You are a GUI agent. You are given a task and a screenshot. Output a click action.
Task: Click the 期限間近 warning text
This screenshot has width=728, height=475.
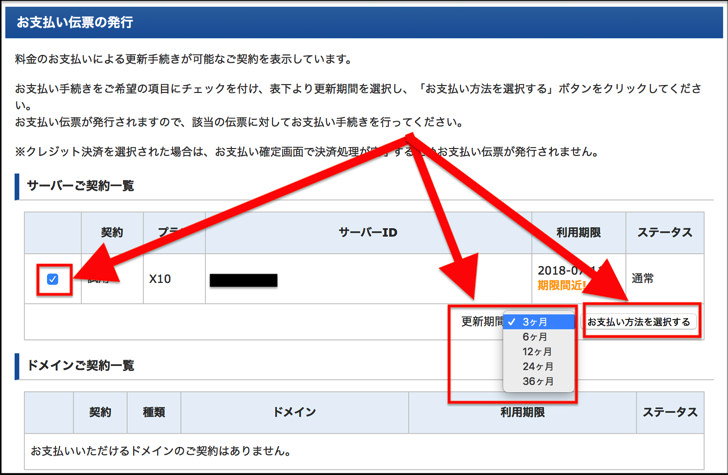560,286
